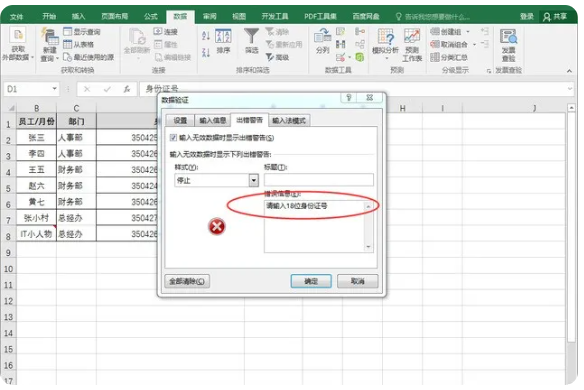Click the Consolidate icon in 数据工具
The image size is (584, 390).
360,32
